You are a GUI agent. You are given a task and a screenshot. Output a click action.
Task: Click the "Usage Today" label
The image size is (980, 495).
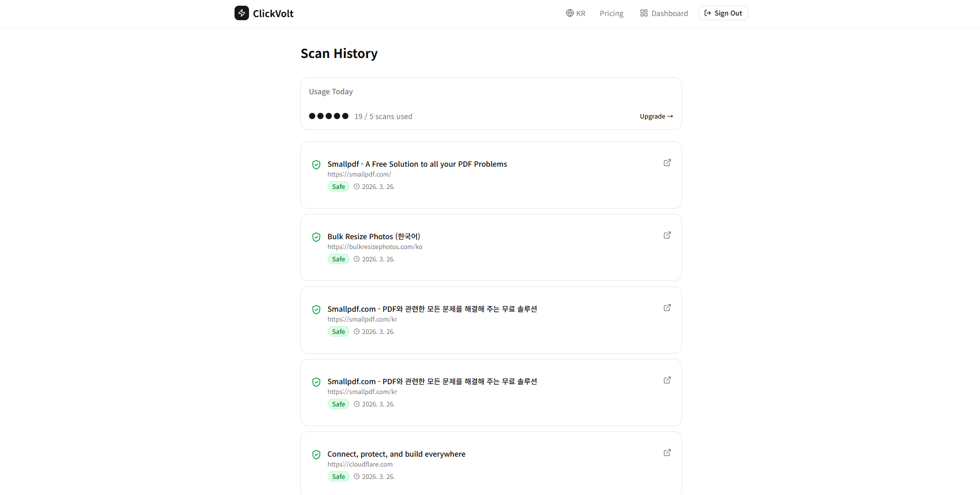point(331,92)
